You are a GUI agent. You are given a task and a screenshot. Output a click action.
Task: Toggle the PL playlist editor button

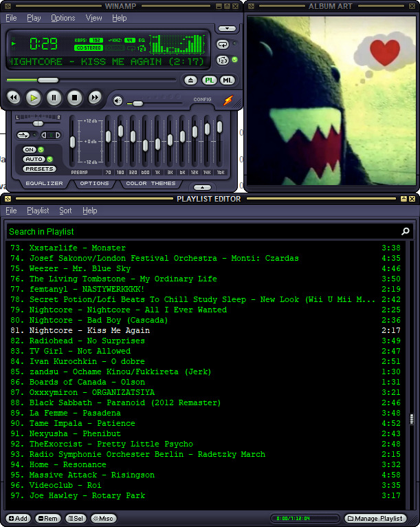[x=209, y=80]
